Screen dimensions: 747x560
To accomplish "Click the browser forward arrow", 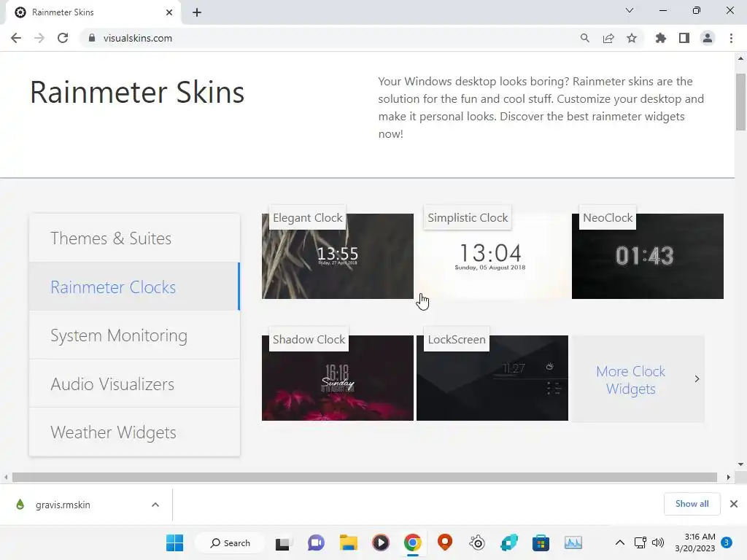I will click(39, 38).
